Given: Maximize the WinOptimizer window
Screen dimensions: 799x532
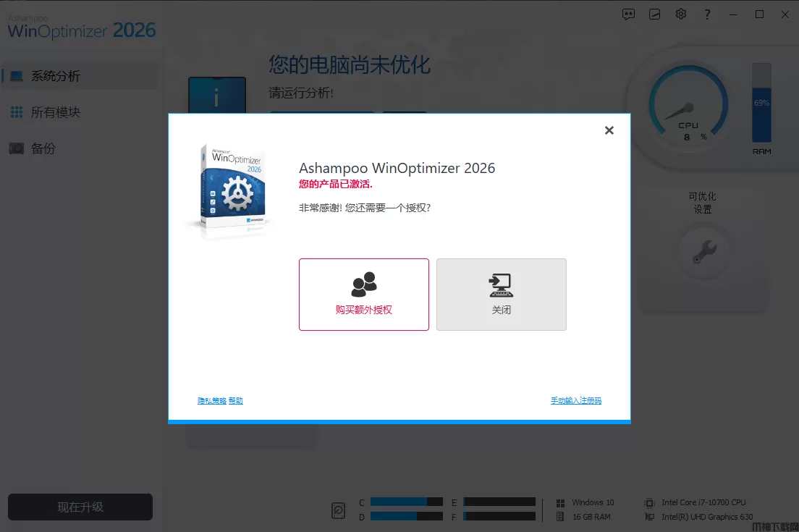Looking at the screenshot, I should pos(759,14).
